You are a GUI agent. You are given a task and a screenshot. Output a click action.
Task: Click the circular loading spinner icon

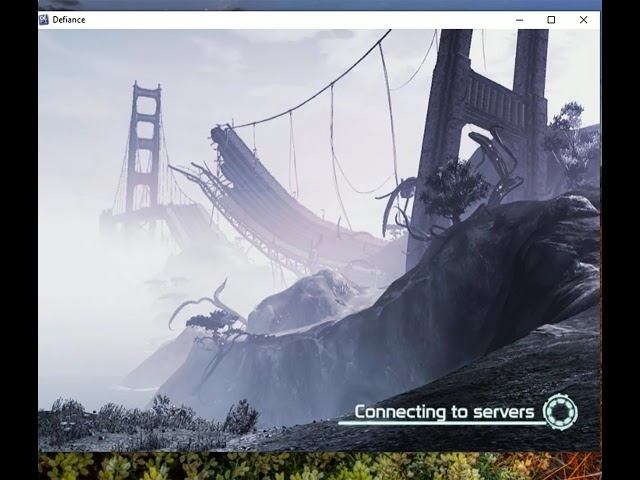point(560,411)
